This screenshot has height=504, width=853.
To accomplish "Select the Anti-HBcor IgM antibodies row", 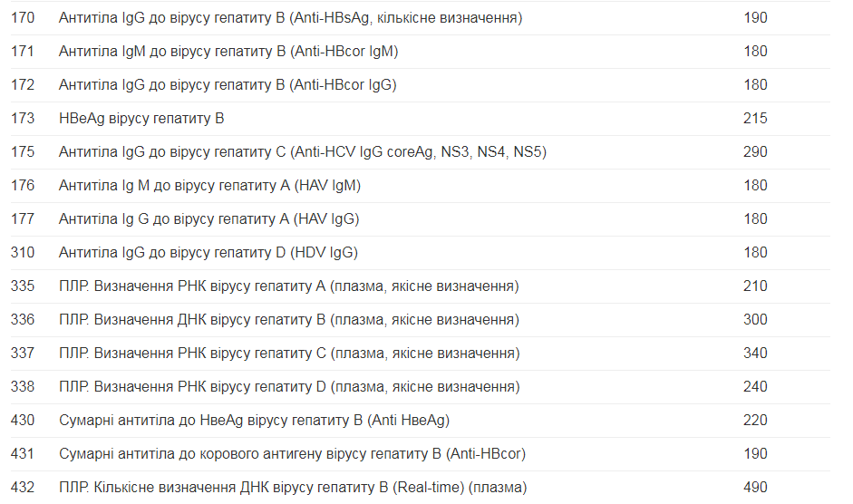I will coord(228,52).
